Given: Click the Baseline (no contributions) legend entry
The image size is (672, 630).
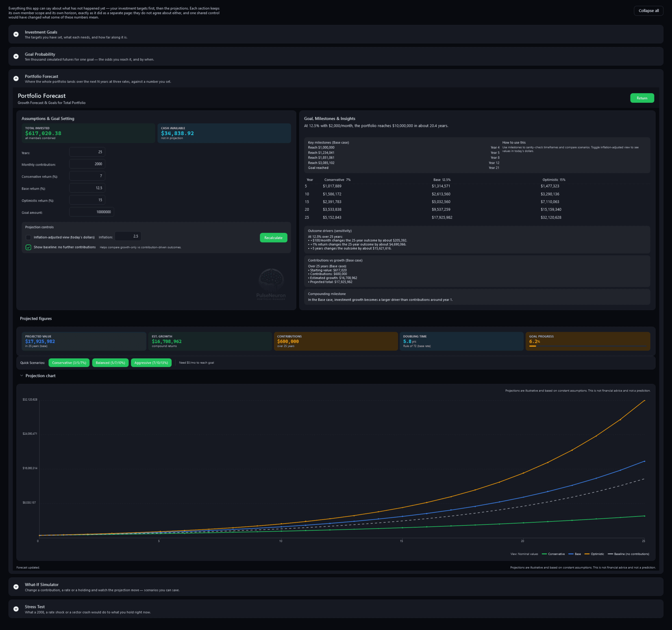Looking at the screenshot, I should click(629, 554).
